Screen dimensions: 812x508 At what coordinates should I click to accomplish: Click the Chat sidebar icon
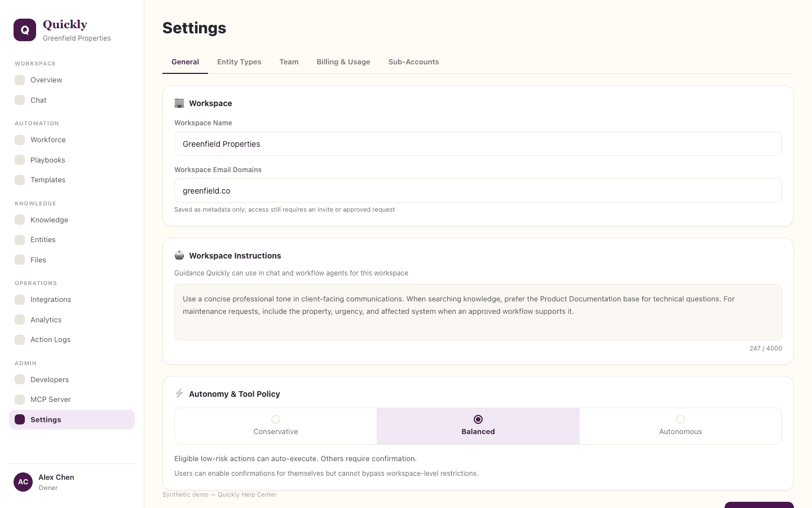click(x=20, y=100)
